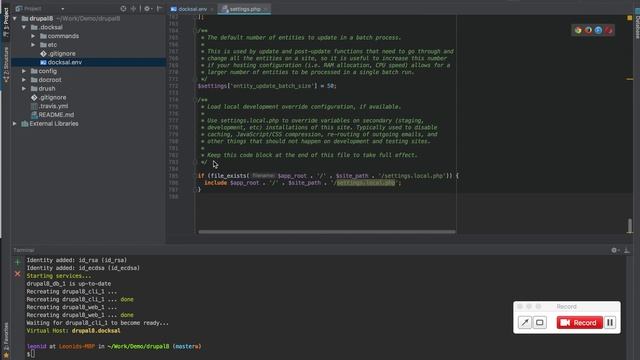Close the docksal.env editor tab
Screen dimensions: 640x360
pos(212,9)
